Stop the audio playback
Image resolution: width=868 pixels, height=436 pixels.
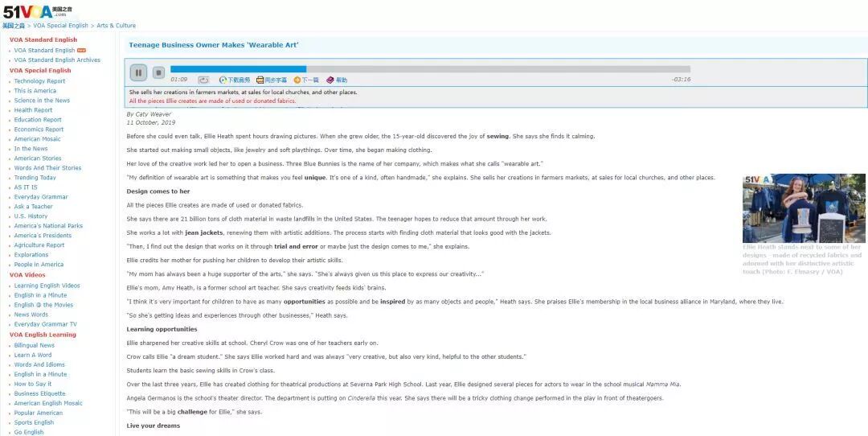pos(159,72)
